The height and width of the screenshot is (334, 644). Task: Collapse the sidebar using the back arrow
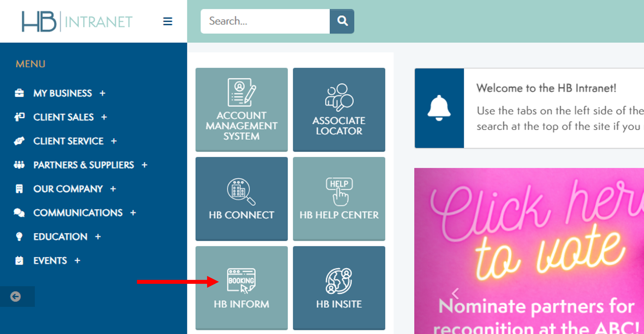pyautogui.click(x=16, y=297)
